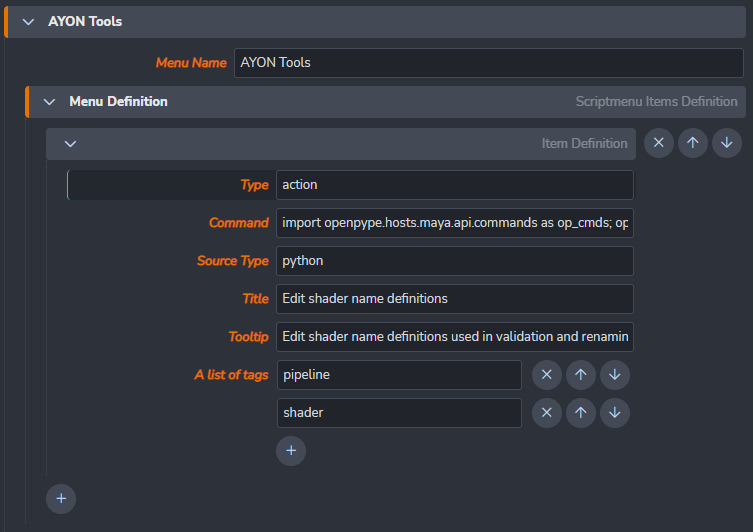Select the A list of tags label
This screenshot has height=532, width=753.
pyautogui.click(x=231, y=375)
